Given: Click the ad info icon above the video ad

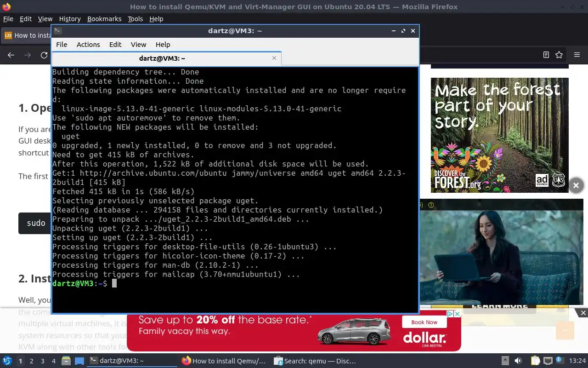Looking at the screenshot, I should (x=431, y=205).
